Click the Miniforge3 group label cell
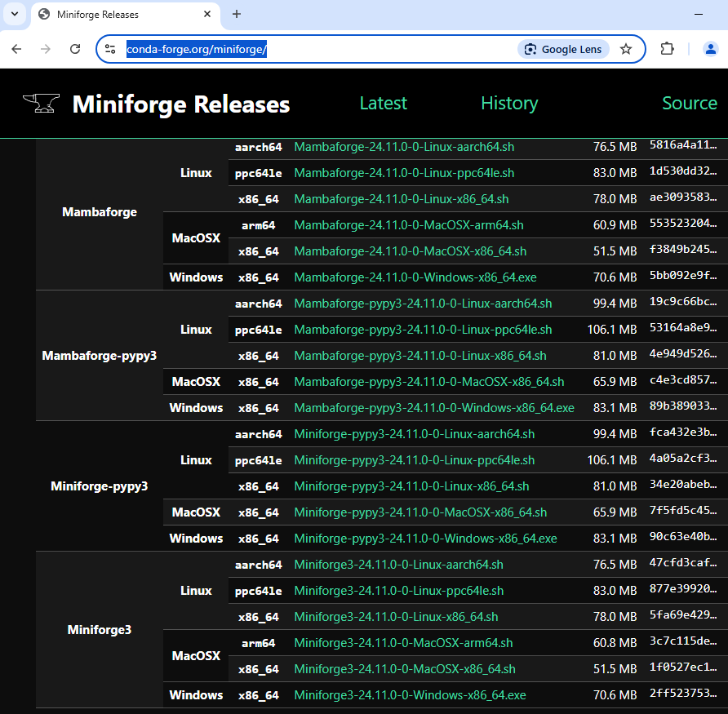 (100, 629)
